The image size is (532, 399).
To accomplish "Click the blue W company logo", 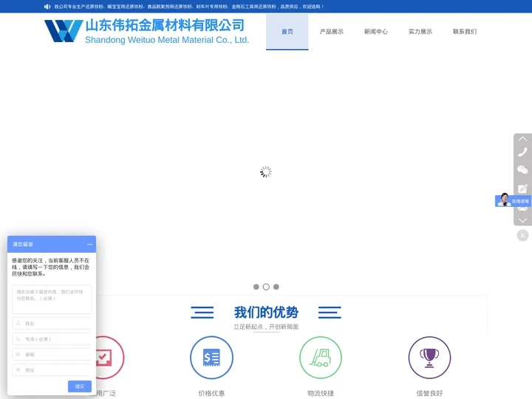I will (64, 31).
